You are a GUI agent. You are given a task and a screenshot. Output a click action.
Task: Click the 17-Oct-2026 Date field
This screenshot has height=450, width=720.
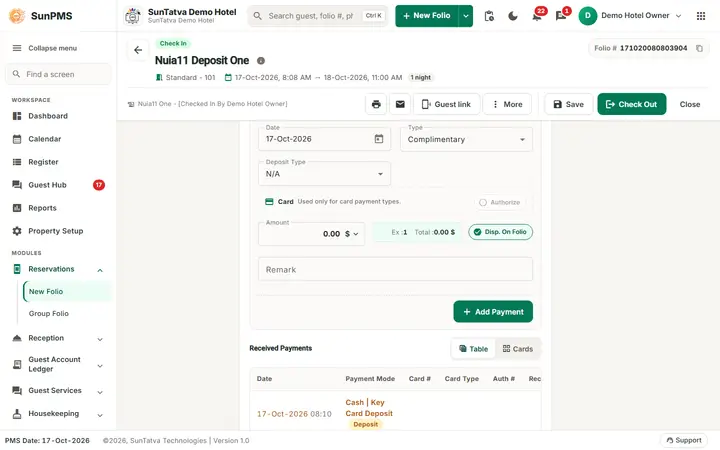(324, 139)
